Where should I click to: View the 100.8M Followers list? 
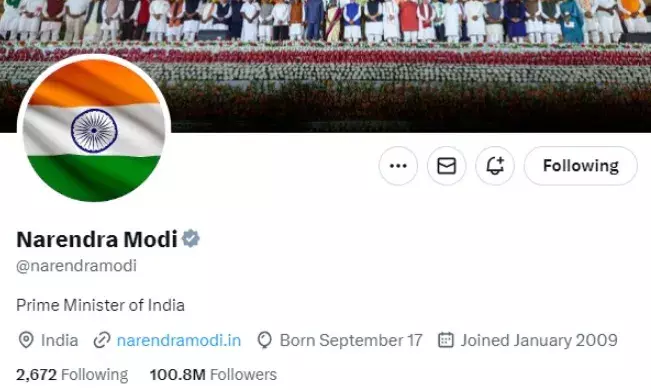213,374
